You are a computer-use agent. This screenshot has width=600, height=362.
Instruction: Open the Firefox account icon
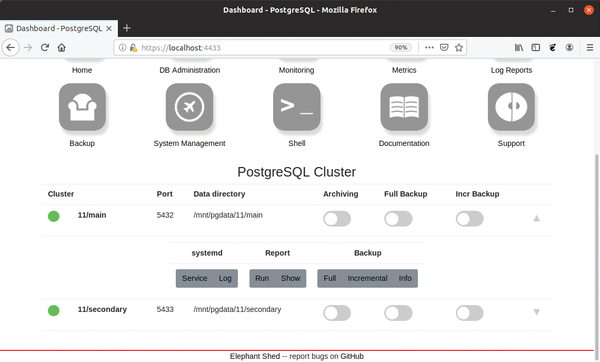(569, 47)
